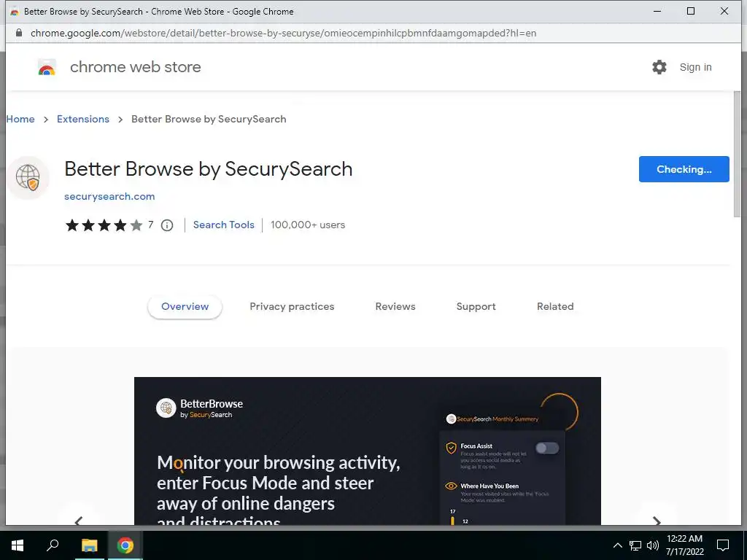
Task: Click the Sign in link
Action: [x=695, y=67]
